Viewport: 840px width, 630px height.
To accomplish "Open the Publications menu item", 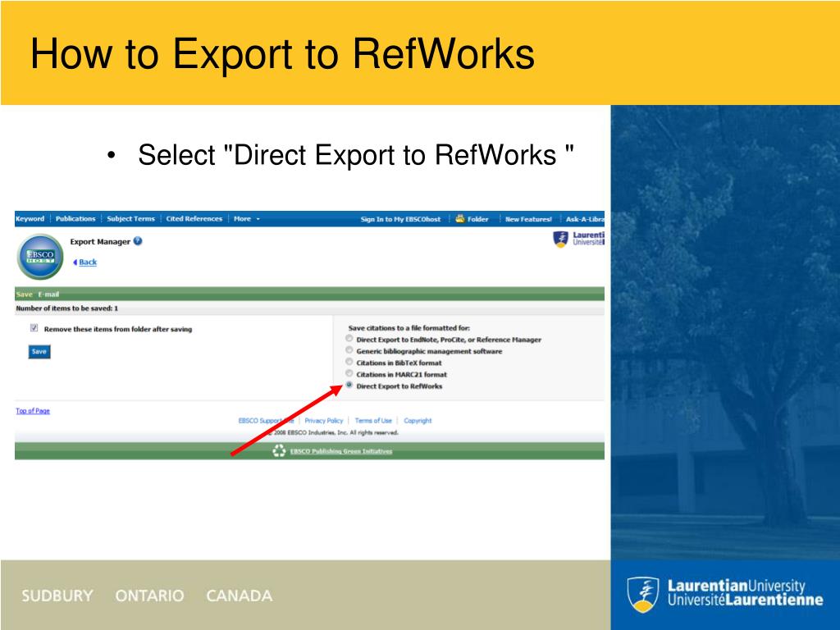I will tap(75, 218).
